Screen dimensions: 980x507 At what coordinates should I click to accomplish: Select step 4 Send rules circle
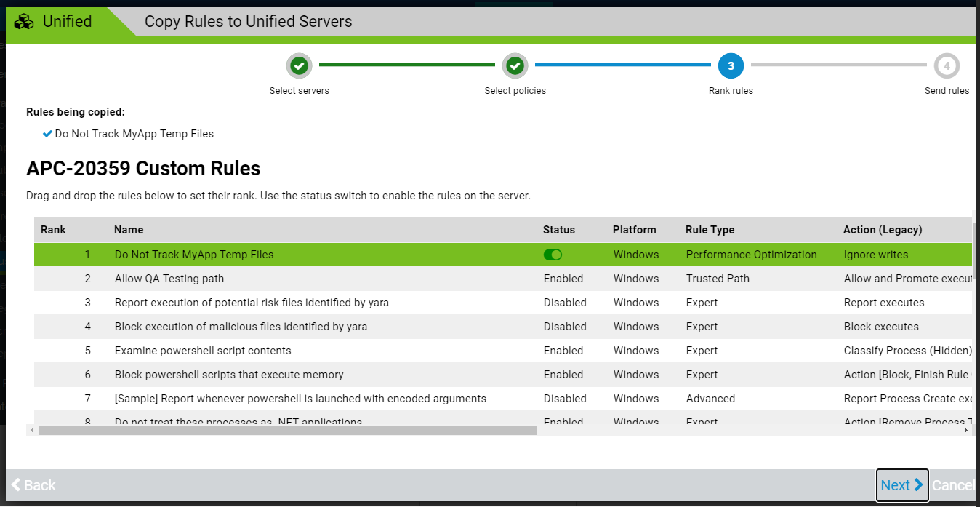click(947, 65)
